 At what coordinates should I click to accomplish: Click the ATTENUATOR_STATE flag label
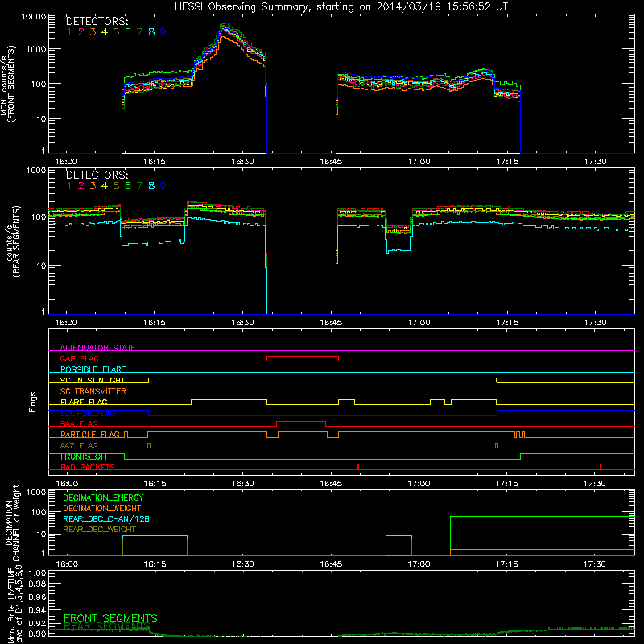coord(97,348)
